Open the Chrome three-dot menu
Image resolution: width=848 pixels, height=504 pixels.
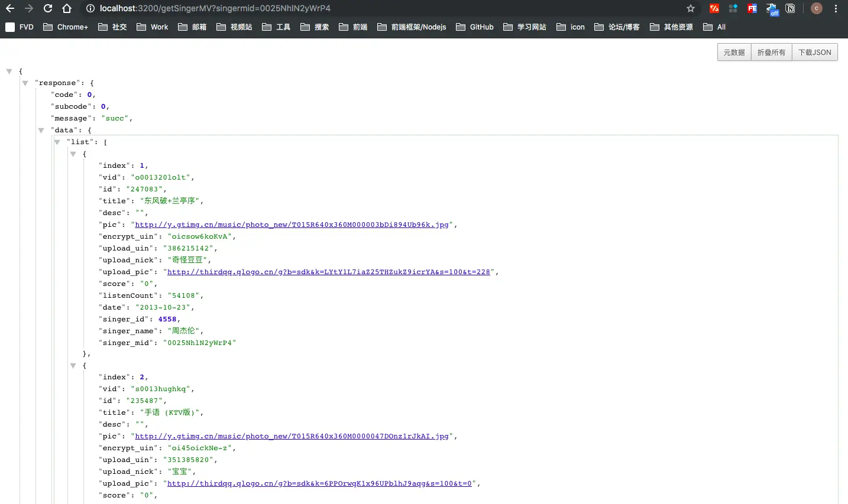pyautogui.click(x=836, y=8)
